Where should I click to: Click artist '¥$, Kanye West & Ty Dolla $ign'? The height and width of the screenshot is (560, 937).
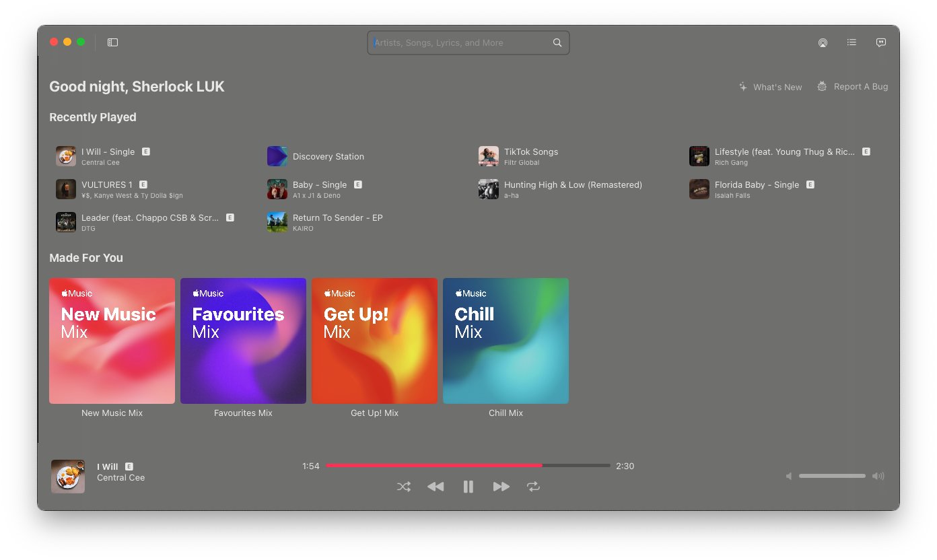[x=132, y=196]
